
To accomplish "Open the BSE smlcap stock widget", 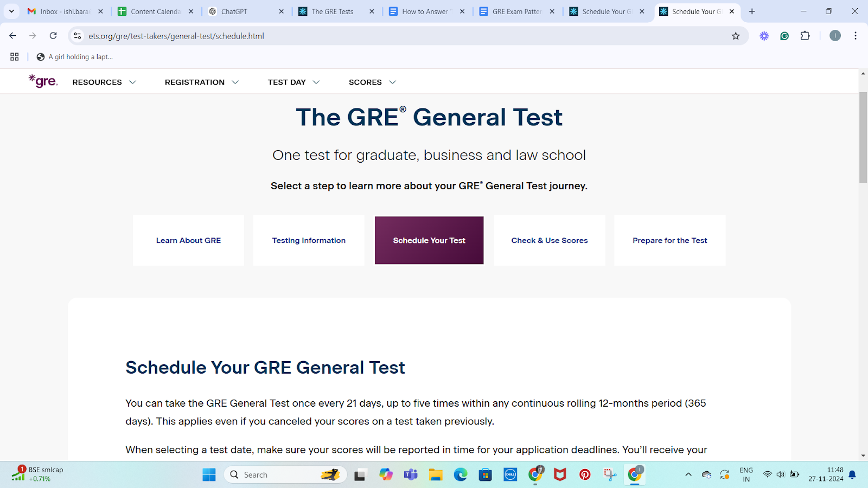I will 37,474.
